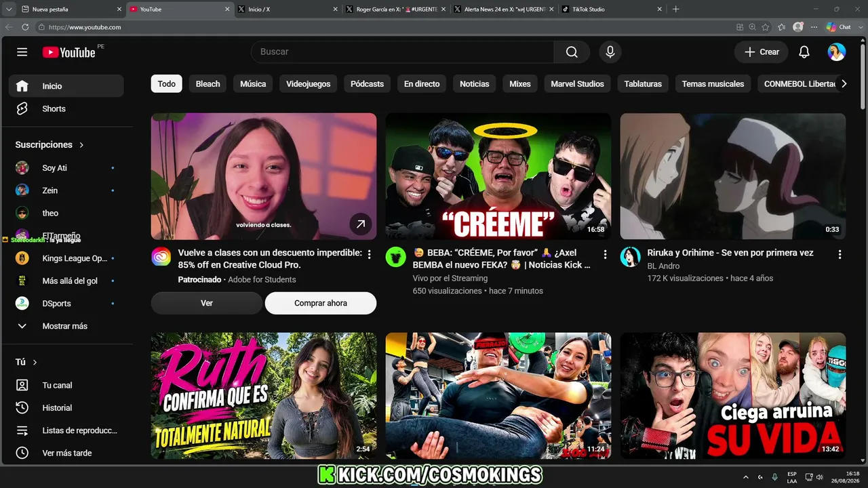Click taskbar volume speaker icon
This screenshot has height=488, width=868.
820,477
